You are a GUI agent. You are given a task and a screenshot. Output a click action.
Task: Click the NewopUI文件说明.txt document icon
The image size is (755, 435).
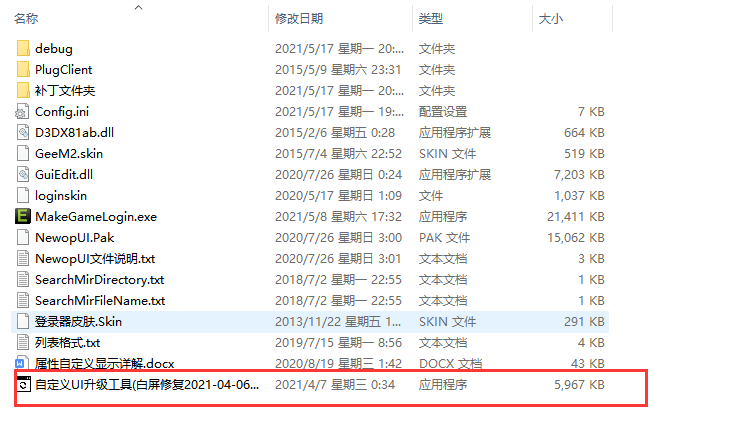click(x=23, y=259)
